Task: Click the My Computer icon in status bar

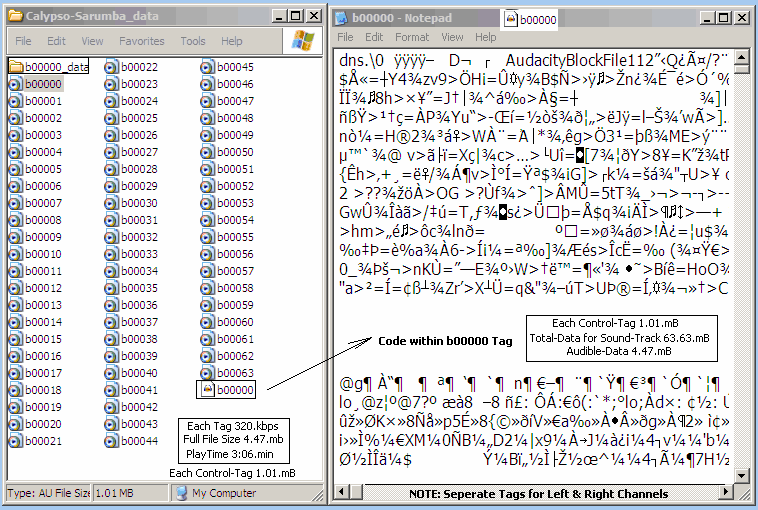Action: click(182, 493)
